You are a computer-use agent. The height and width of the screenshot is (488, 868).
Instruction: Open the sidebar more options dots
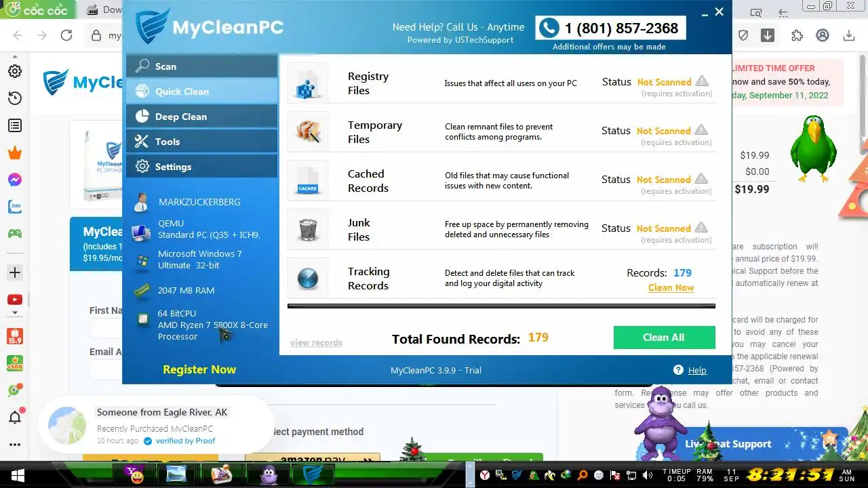tap(14, 445)
